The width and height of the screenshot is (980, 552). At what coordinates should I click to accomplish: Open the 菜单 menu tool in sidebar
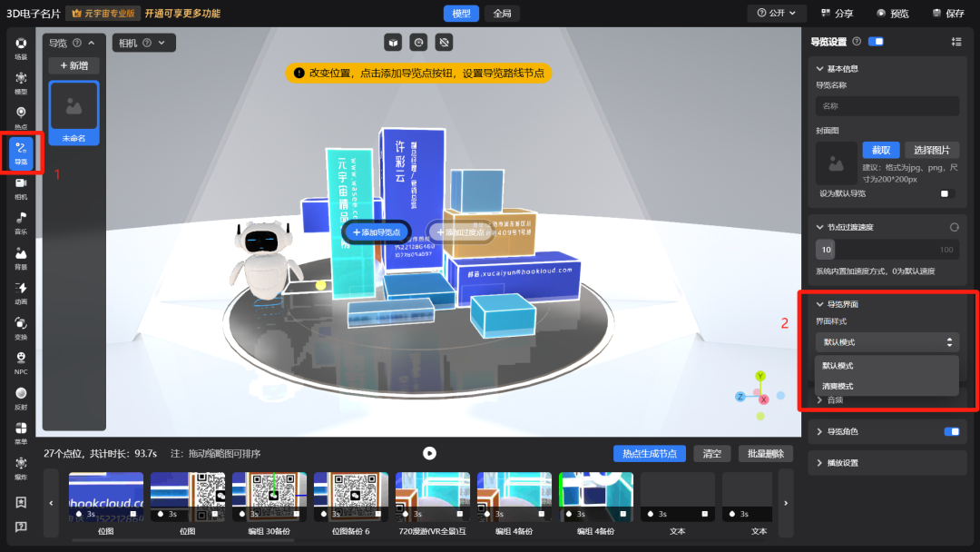[x=21, y=433]
